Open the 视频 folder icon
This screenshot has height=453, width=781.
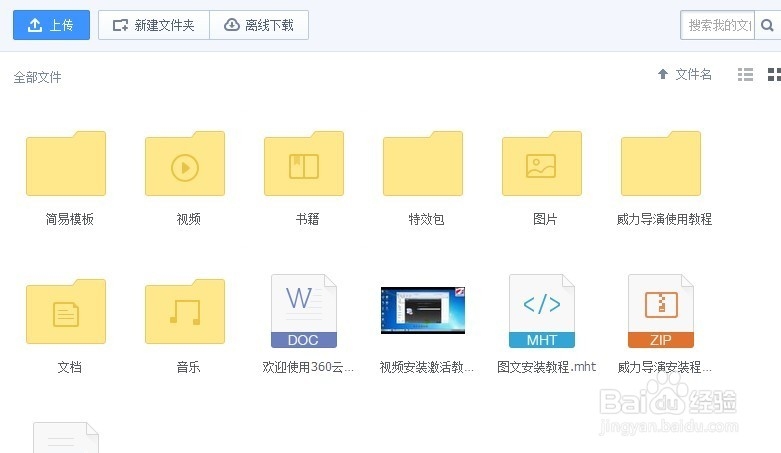click(x=185, y=163)
